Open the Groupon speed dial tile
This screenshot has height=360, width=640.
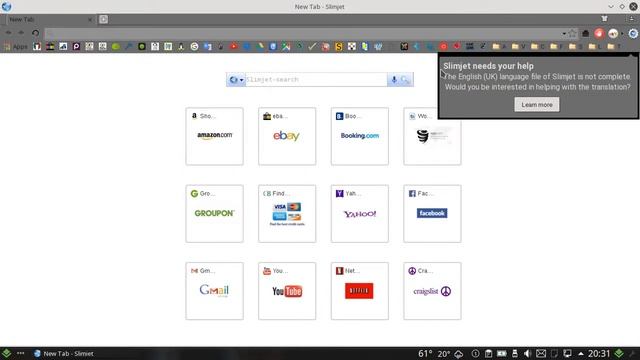[x=214, y=213]
